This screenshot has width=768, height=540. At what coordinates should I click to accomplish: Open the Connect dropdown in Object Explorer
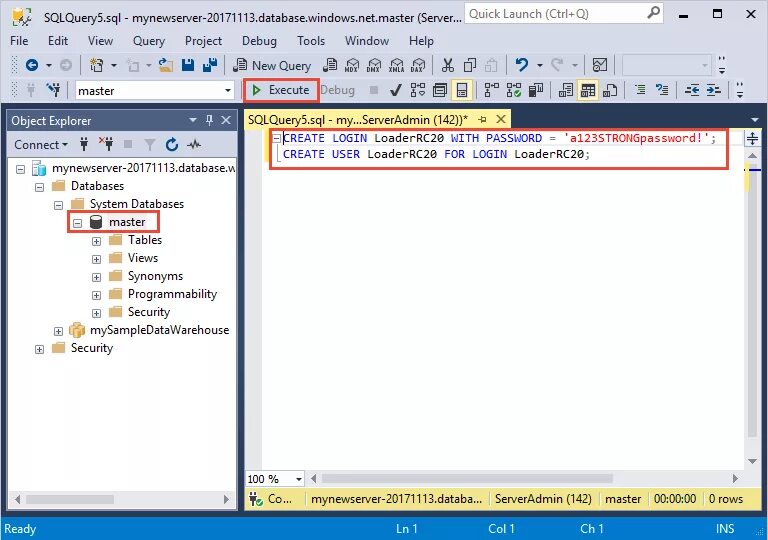[x=41, y=145]
